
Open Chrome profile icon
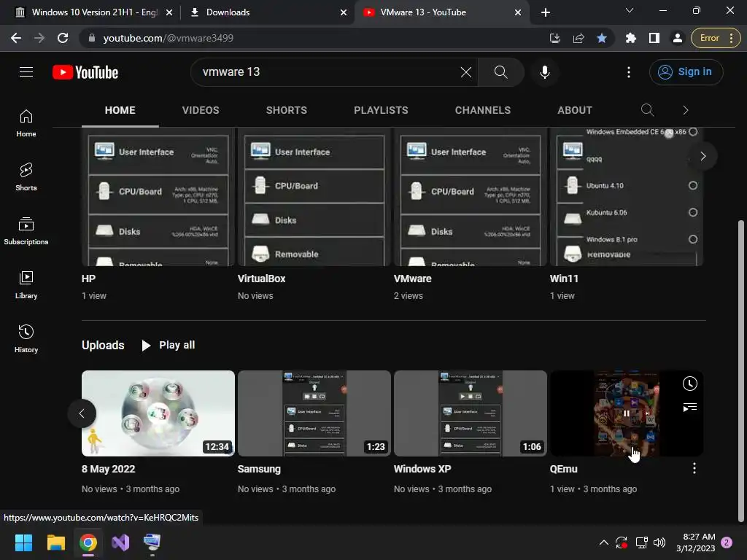tap(677, 38)
